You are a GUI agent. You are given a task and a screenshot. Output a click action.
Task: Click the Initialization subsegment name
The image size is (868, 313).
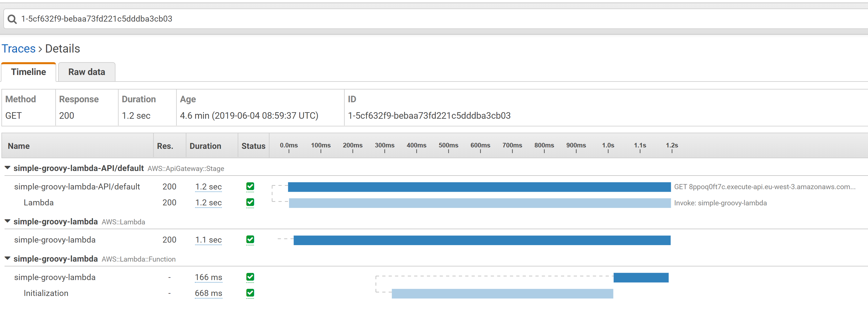point(46,293)
